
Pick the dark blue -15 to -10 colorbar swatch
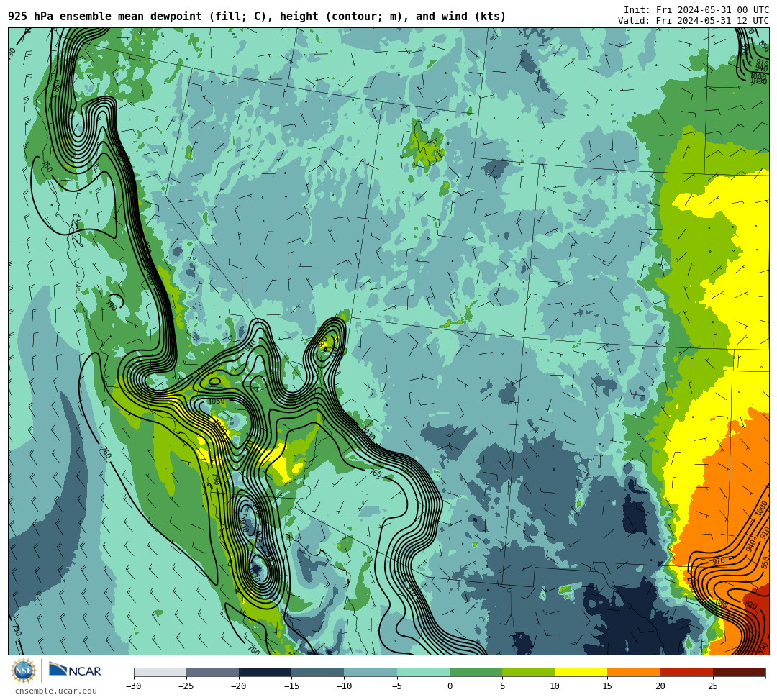point(318,672)
